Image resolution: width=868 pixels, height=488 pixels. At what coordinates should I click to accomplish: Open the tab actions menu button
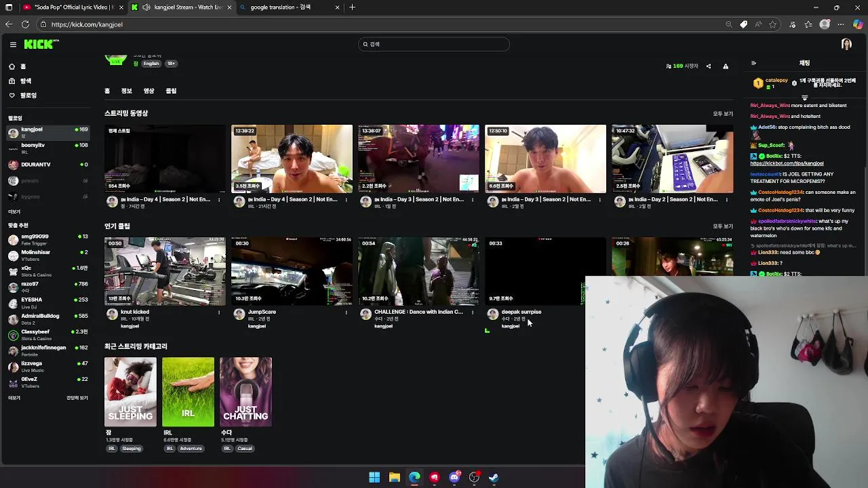(x=9, y=7)
